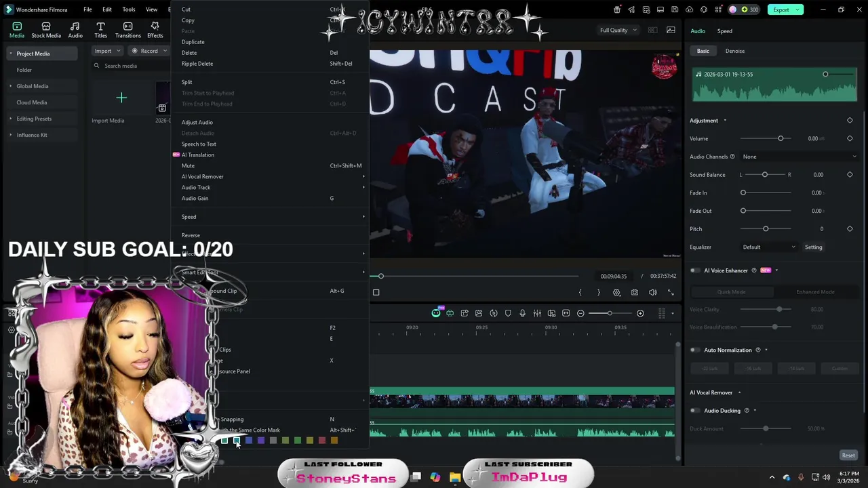The width and height of the screenshot is (868, 488).
Task: Open the Full Quality dropdown
Action: [x=618, y=30]
